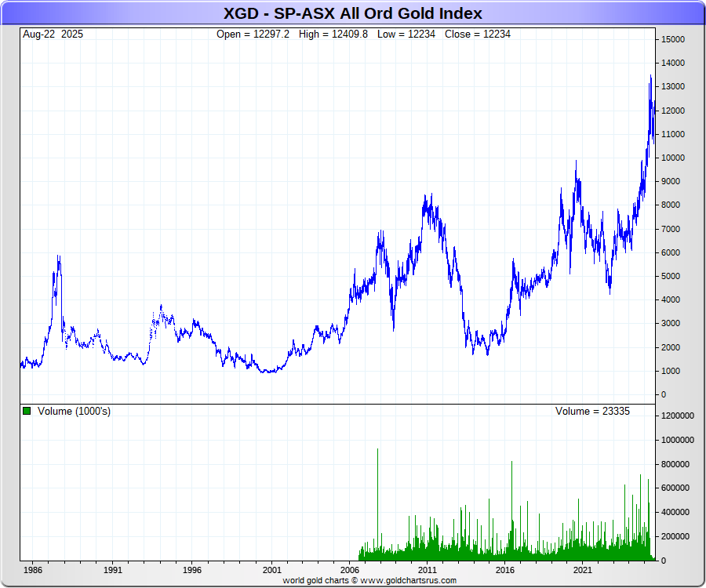Click the 3000 price axis label

(x=671, y=323)
